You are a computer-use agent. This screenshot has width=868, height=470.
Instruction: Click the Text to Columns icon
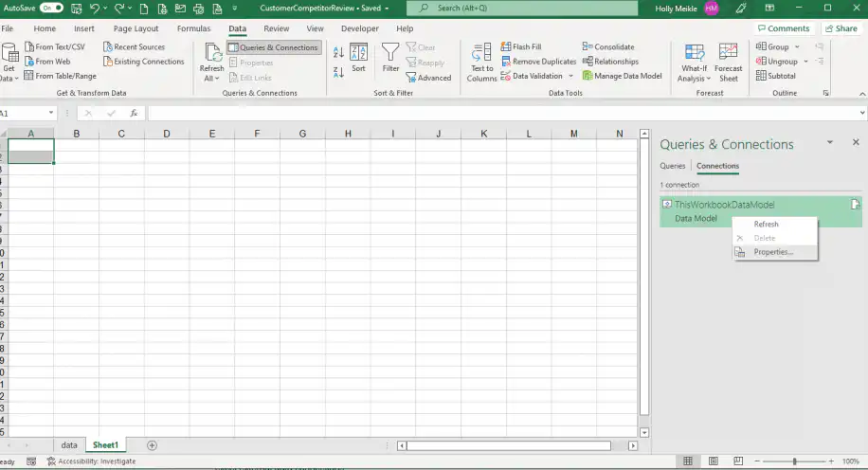coord(481,63)
